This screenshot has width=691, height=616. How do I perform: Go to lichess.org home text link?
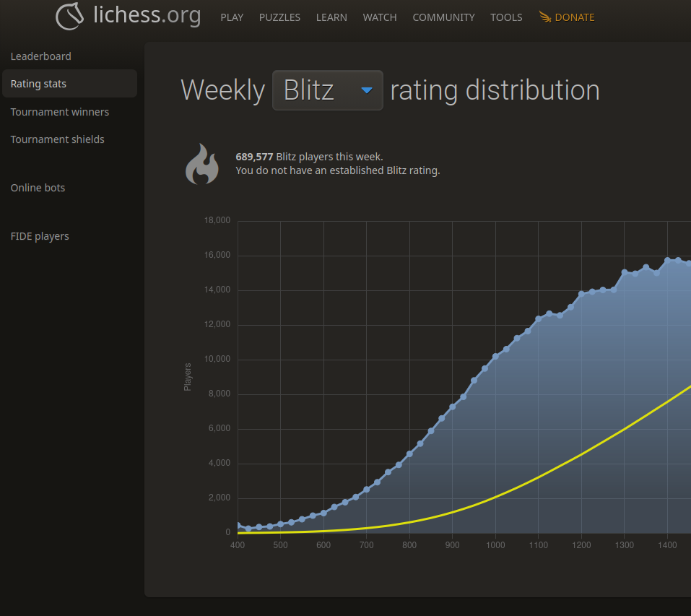[147, 15]
